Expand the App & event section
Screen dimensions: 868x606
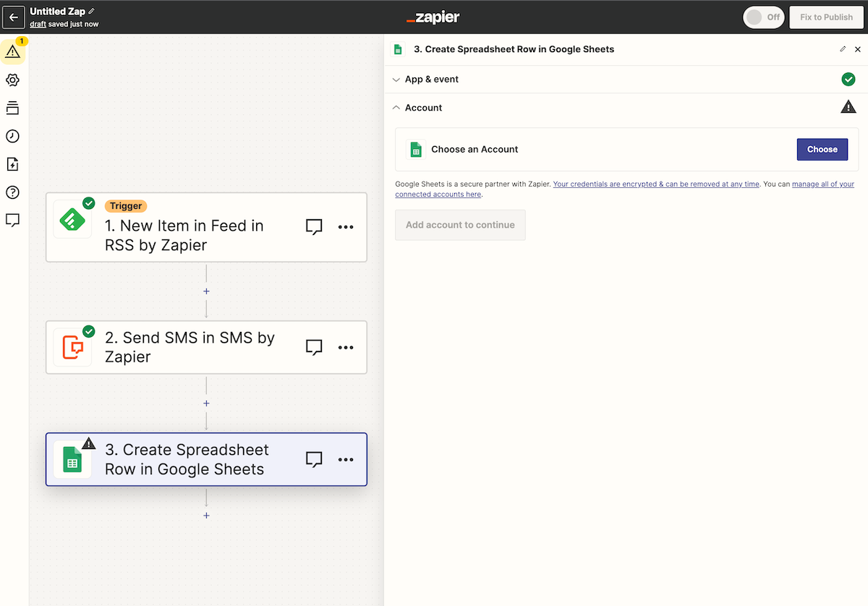432,80
